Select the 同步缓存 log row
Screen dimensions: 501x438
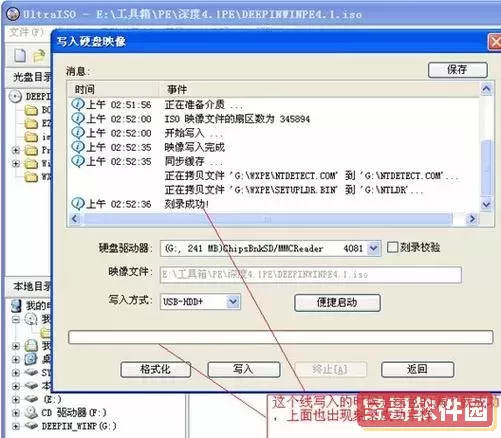click(x=274, y=162)
